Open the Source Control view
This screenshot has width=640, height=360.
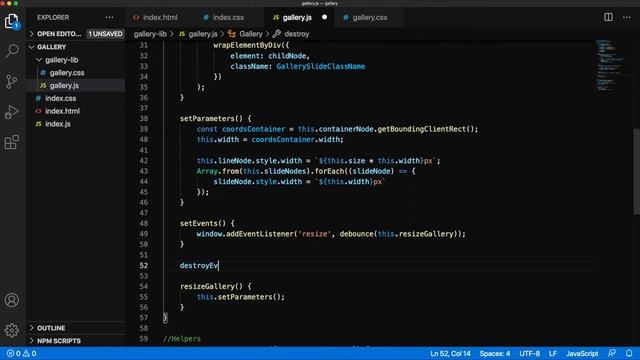tap(12, 82)
